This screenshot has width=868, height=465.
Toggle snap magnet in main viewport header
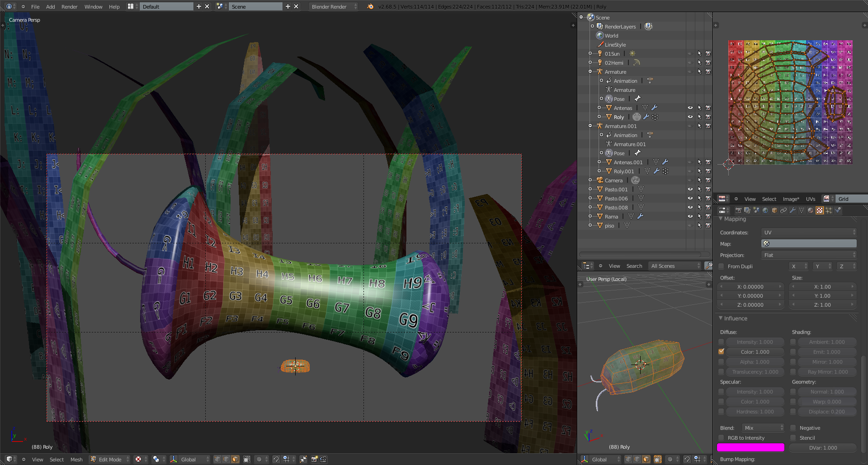(x=276, y=459)
